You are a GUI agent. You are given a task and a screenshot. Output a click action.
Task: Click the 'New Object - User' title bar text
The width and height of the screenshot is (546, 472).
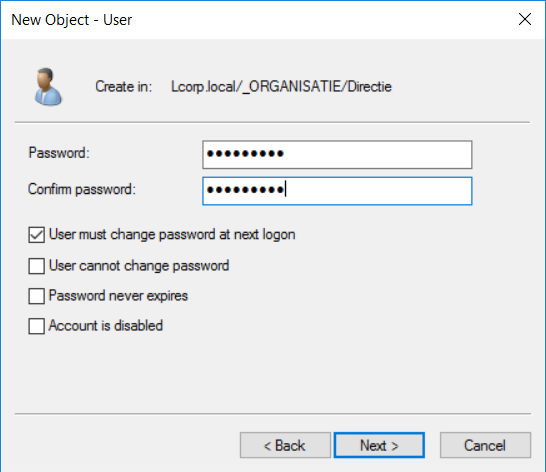point(71,20)
